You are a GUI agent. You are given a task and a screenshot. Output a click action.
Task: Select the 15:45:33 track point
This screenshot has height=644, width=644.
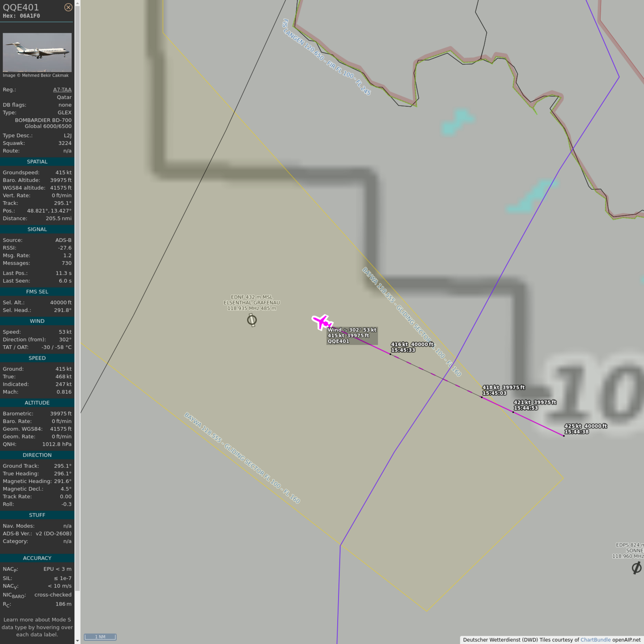pos(390,354)
